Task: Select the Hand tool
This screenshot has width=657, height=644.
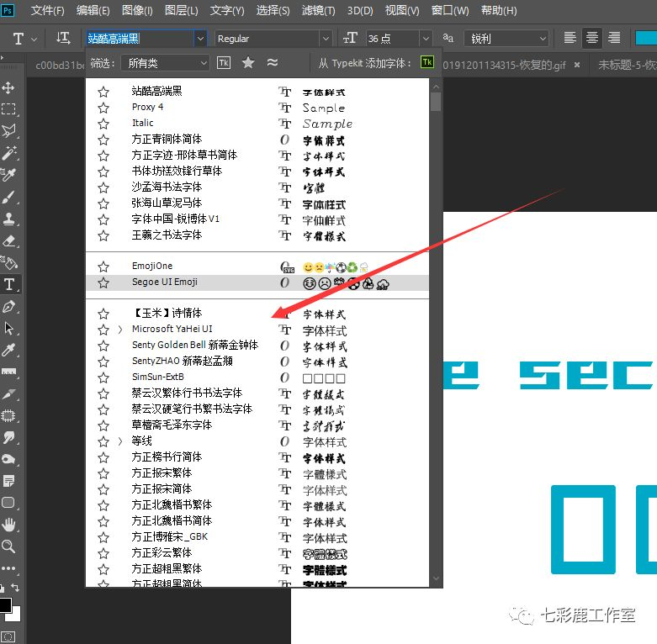Action: pyautogui.click(x=8, y=525)
